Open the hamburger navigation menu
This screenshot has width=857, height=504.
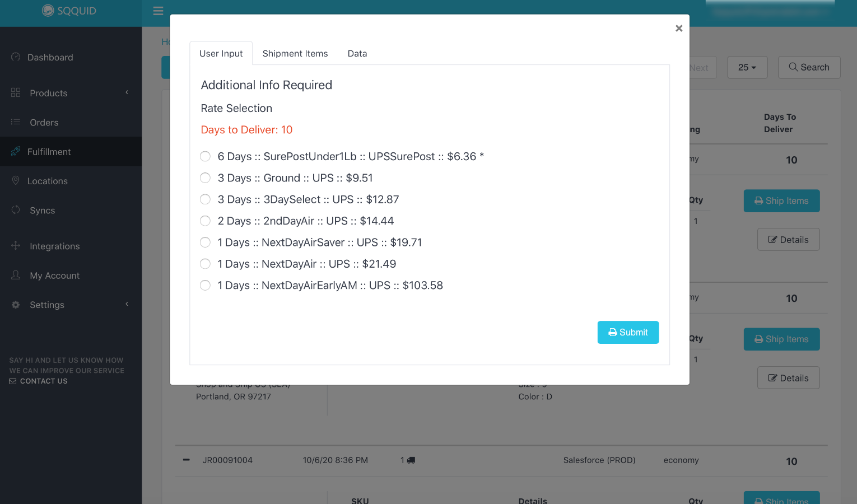point(157,11)
